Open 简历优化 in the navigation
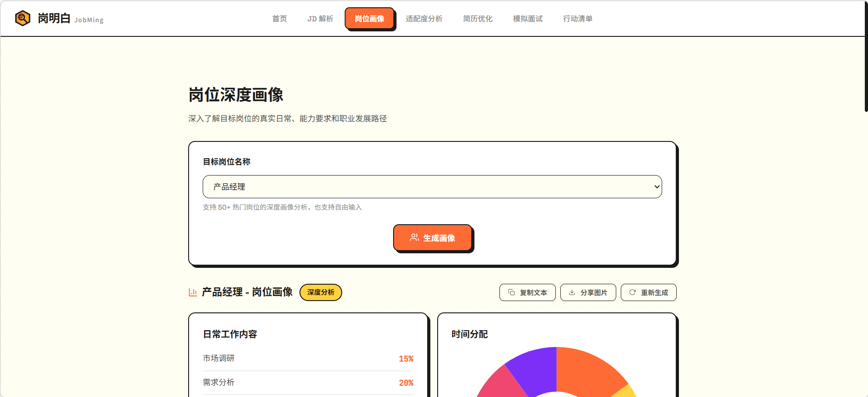The image size is (868, 397). (477, 19)
